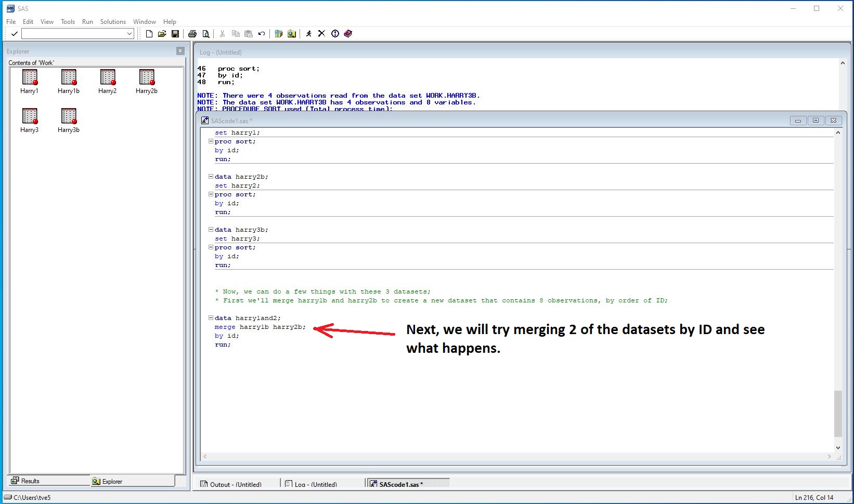
Task: Click the Break exclamation toolbar icon
Action: [335, 34]
